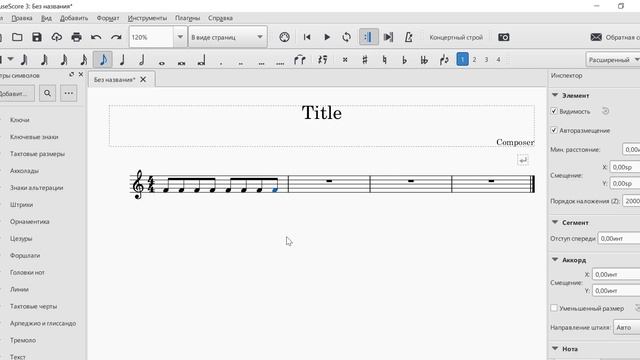
Task: Open the zoom level dropdown
Action: [x=180, y=37]
